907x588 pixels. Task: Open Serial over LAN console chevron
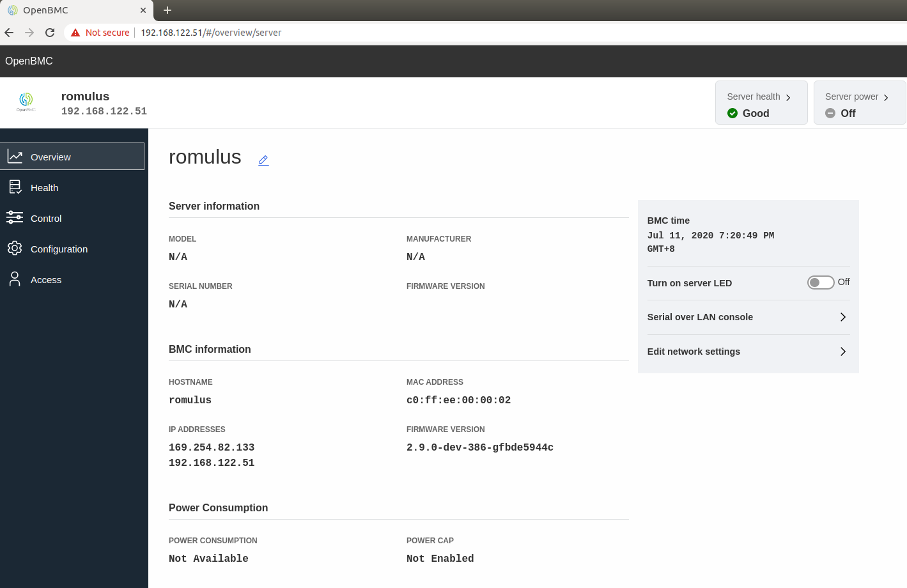coord(843,317)
